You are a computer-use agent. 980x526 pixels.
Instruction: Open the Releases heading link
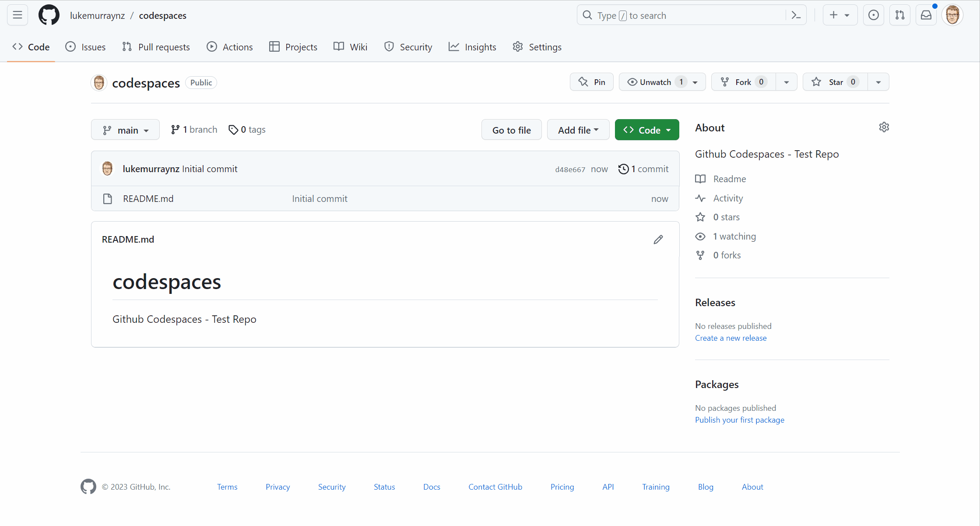[715, 303]
